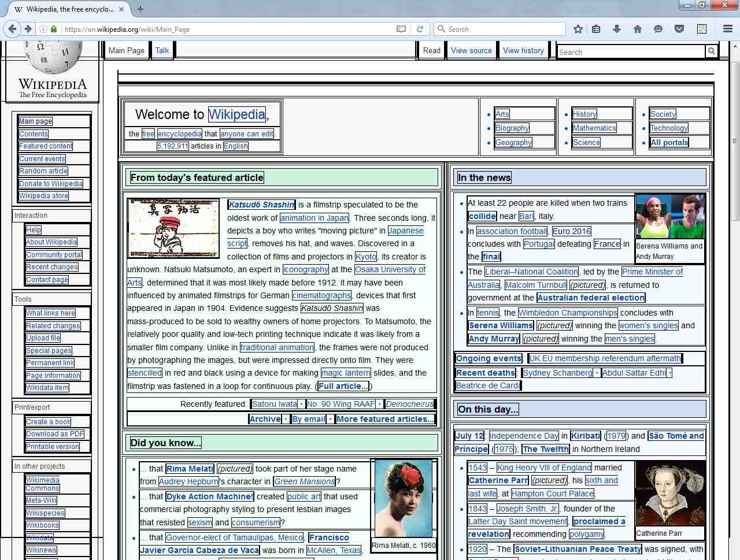Open the Community portal link
The height and width of the screenshot is (560, 740).
click(x=54, y=255)
